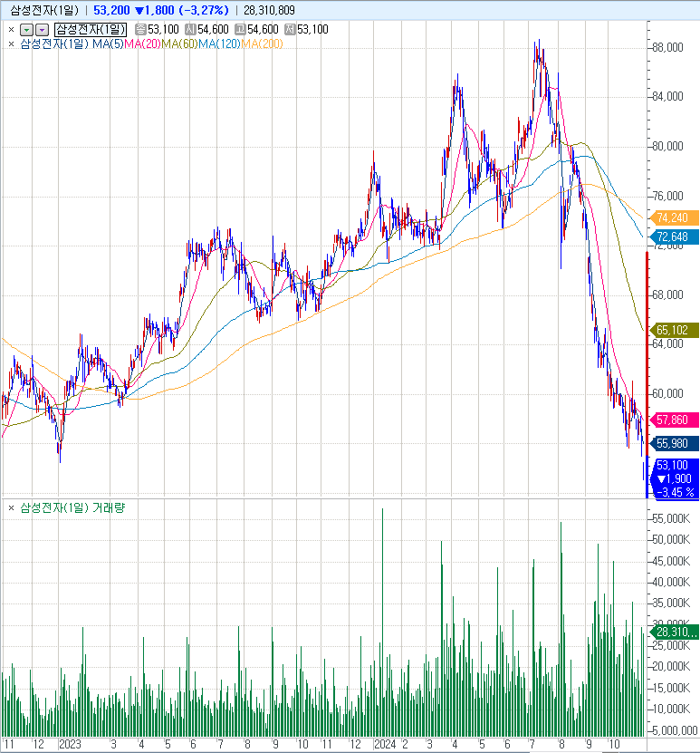Click the 삼성전자(1일) 거래량 label

click(x=72, y=508)
